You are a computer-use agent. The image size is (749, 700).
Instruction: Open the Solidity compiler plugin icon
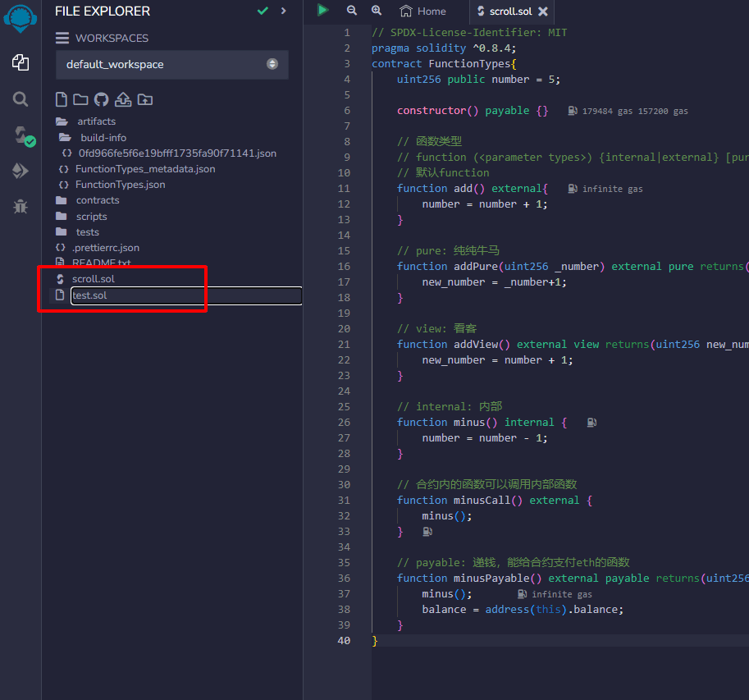click(23, 136)
